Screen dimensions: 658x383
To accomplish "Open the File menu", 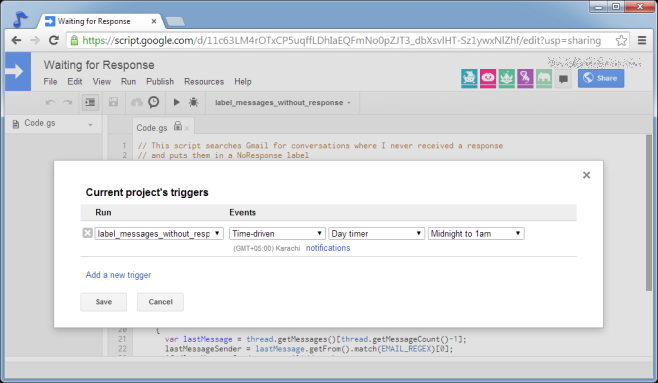I will 50,81.
